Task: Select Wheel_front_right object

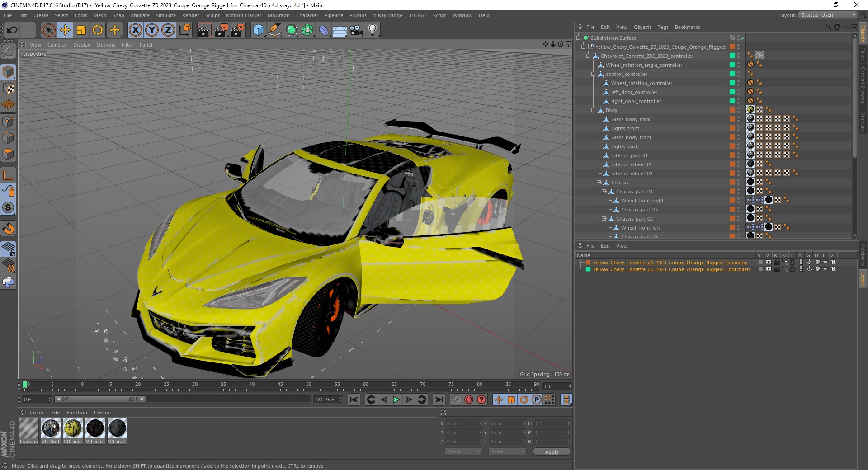Action: coord(642,201)
